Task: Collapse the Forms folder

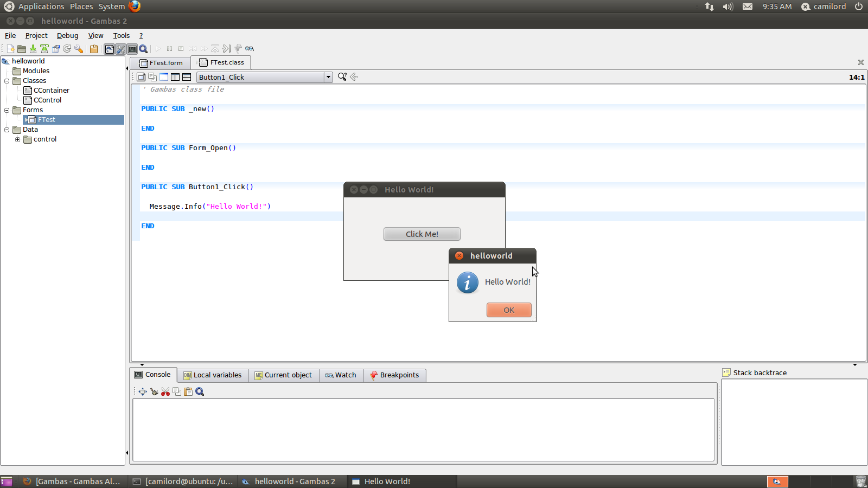Action: pos(7,110)
